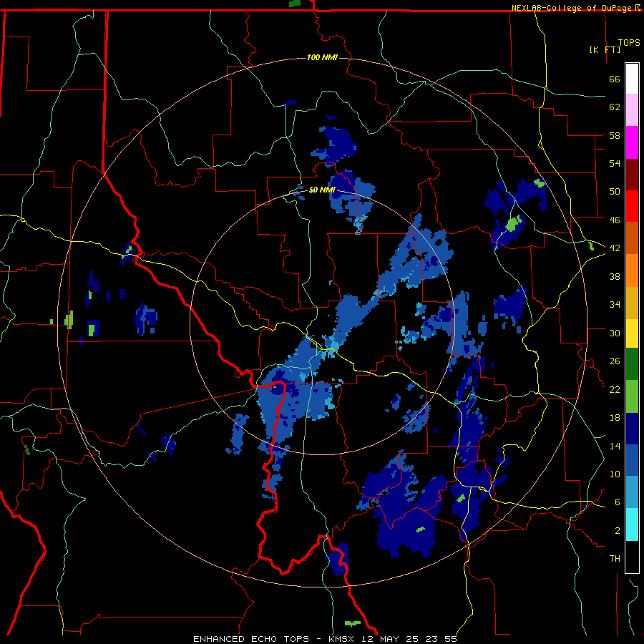Select the 54 legend scale number
Screen dimensions: 644x644
point(615,163)
